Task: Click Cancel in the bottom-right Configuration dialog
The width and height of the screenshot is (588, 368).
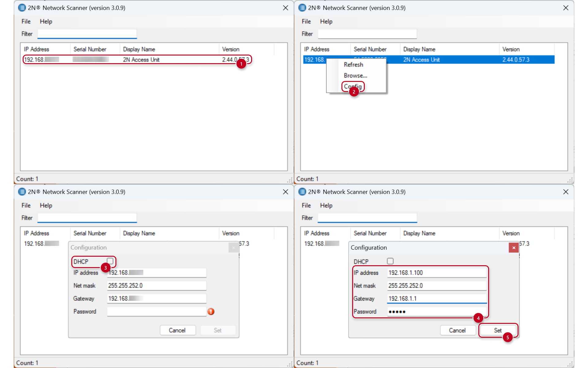Action: click(x=458, y=330)
